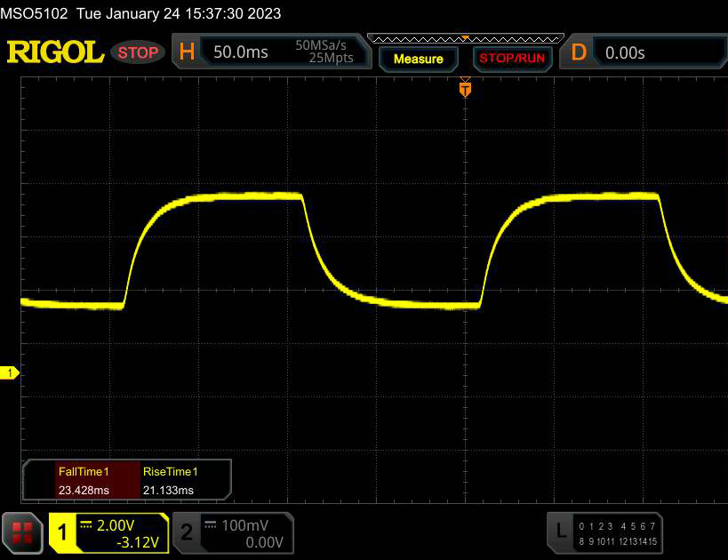
Task: Open the L logic analyzer icon
Action: (x=560, y=532)
